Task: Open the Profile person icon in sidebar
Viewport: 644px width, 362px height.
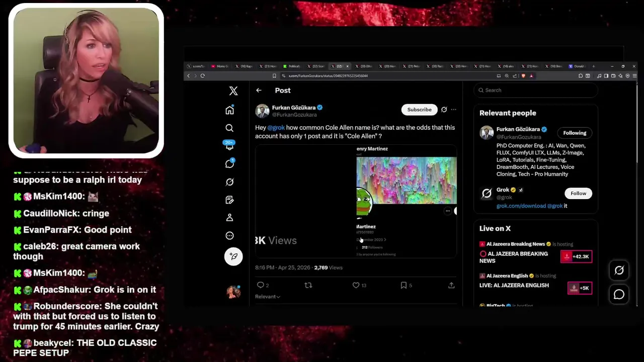Action: [x=229, y=218]
